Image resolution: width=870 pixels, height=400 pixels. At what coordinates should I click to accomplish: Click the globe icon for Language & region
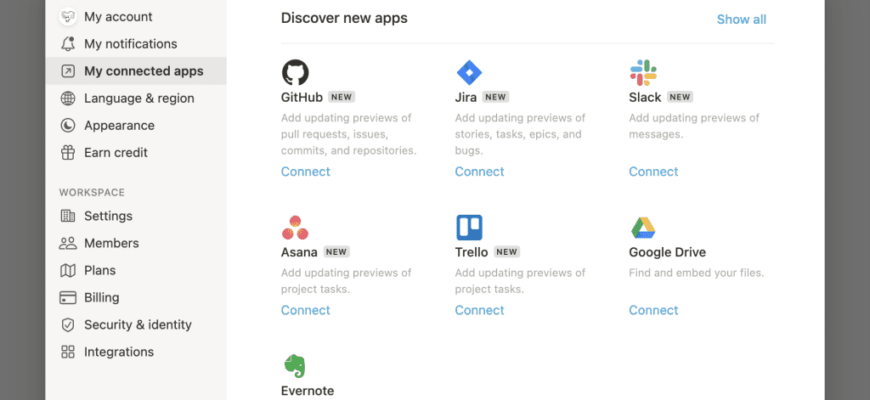(x=68, y=98)
